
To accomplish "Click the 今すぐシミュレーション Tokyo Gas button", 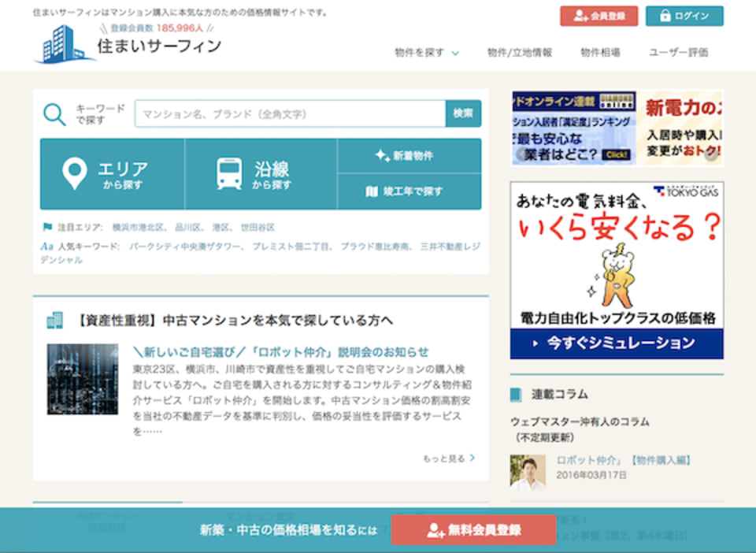I will coord(617,343).
